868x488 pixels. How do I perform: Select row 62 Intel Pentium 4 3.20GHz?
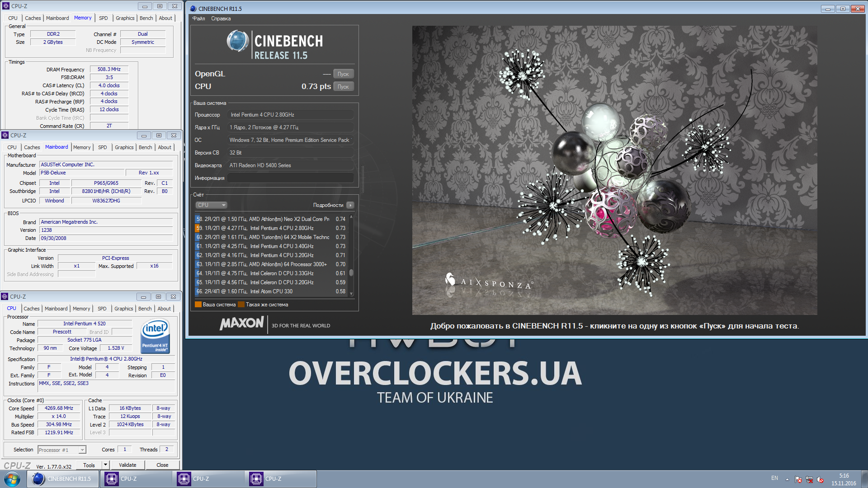(x=271, y=255)
